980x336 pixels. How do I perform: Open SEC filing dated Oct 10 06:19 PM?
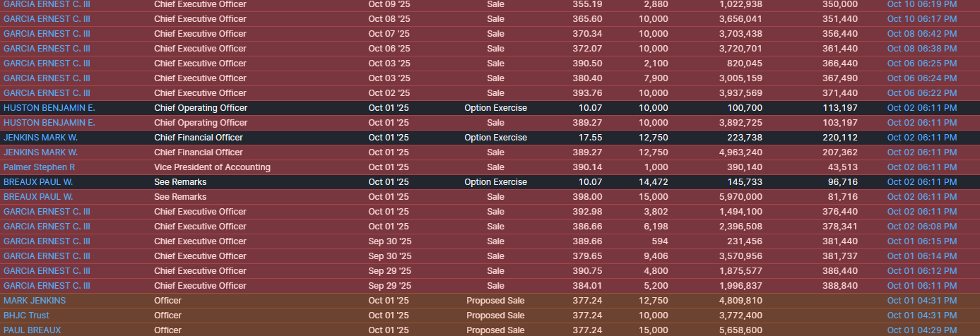coord(922,4)
